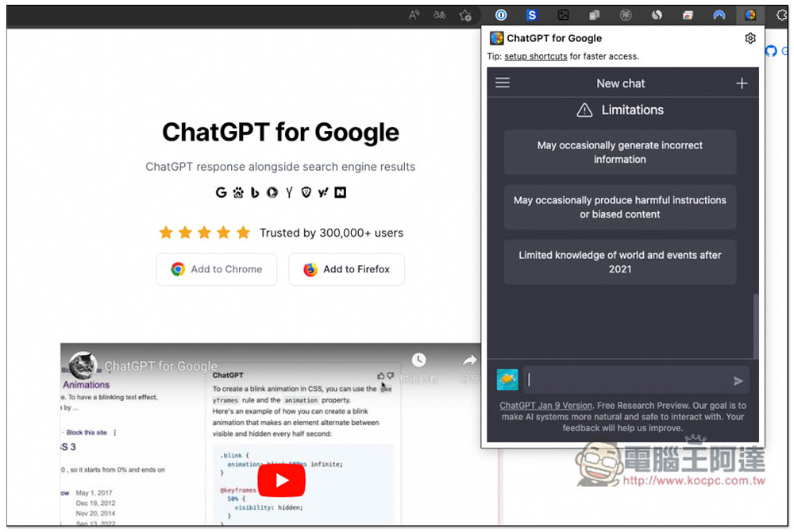Click the Yandex Y logo
The height and width of the screenshot is (532, 794).
289,192
